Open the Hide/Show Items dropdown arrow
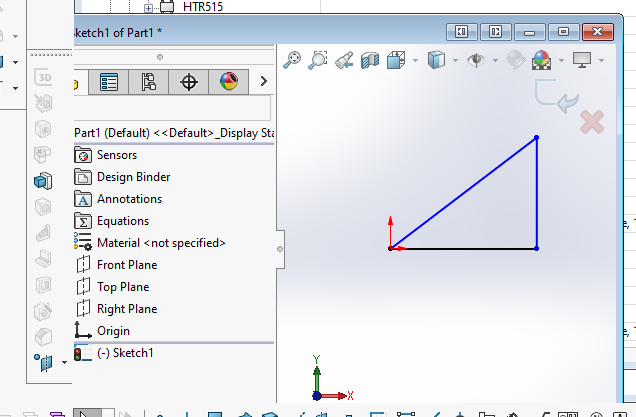This screenshot has height=417, width=636. (x=494, y=62)
